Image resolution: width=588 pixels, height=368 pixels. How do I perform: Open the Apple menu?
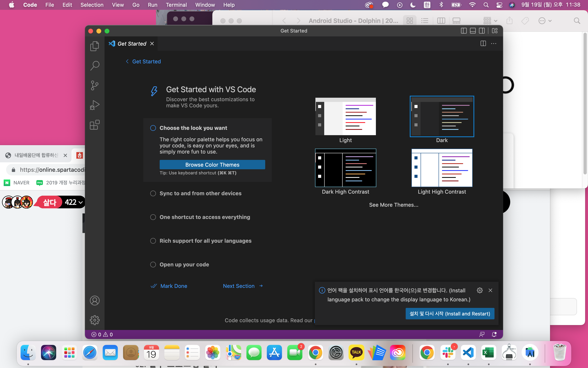[x=11, y=5]
